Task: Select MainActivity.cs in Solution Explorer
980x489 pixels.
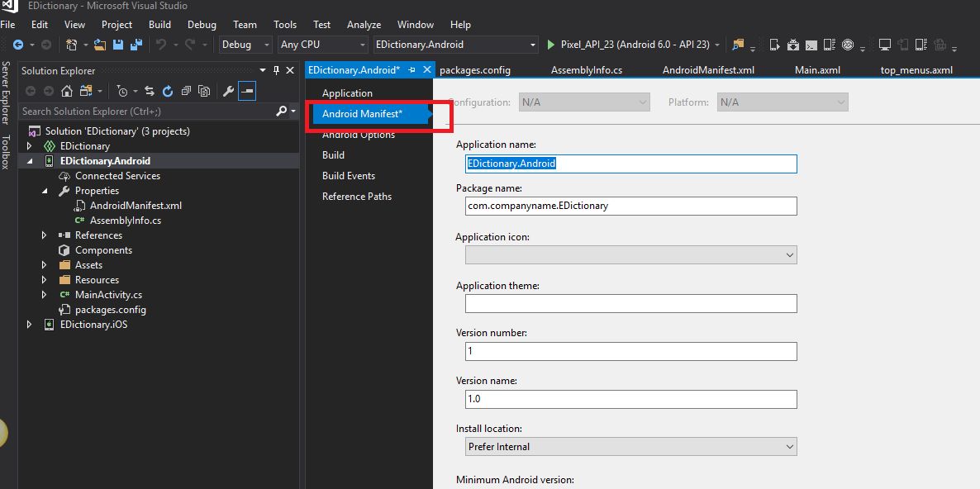Action: coord(109,295)
